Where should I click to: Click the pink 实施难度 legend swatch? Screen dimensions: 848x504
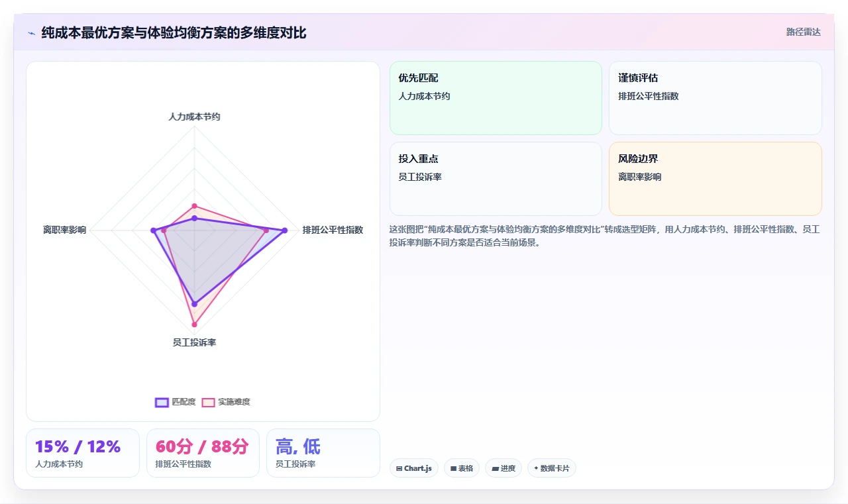[208, 402]
